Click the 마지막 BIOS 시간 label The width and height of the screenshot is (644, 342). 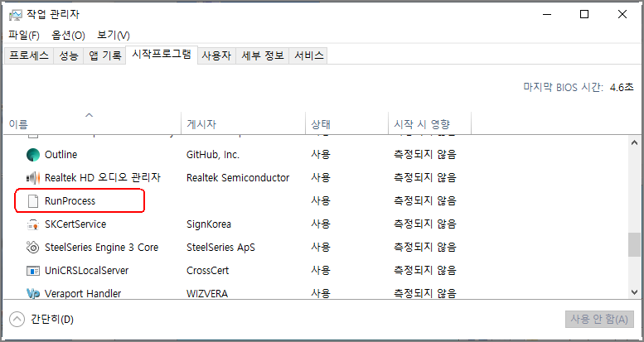(563, 87)
